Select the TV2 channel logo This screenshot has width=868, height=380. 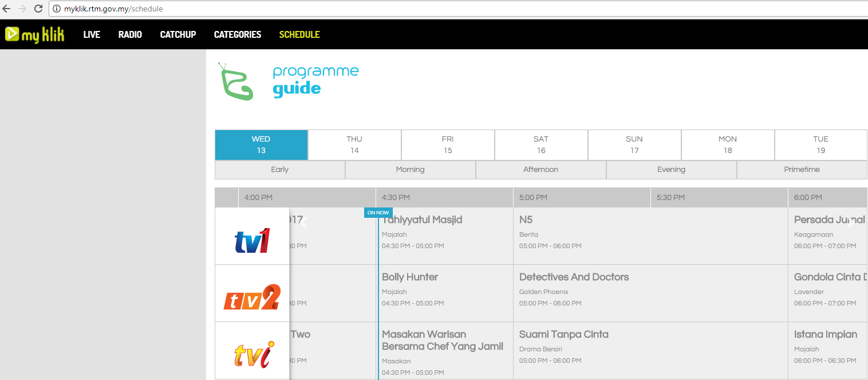(252, 297)
